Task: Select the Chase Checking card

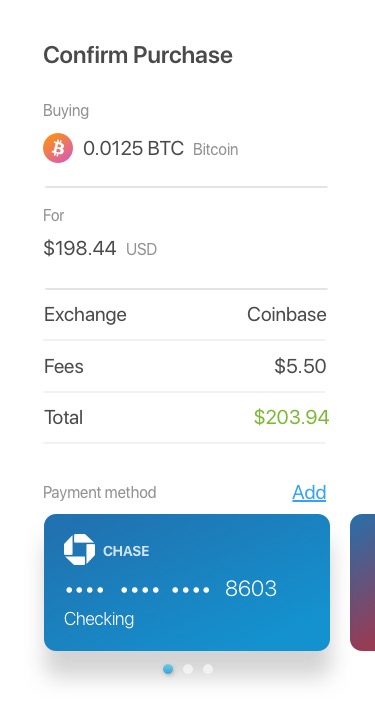Action: click(x=187, y=582)
